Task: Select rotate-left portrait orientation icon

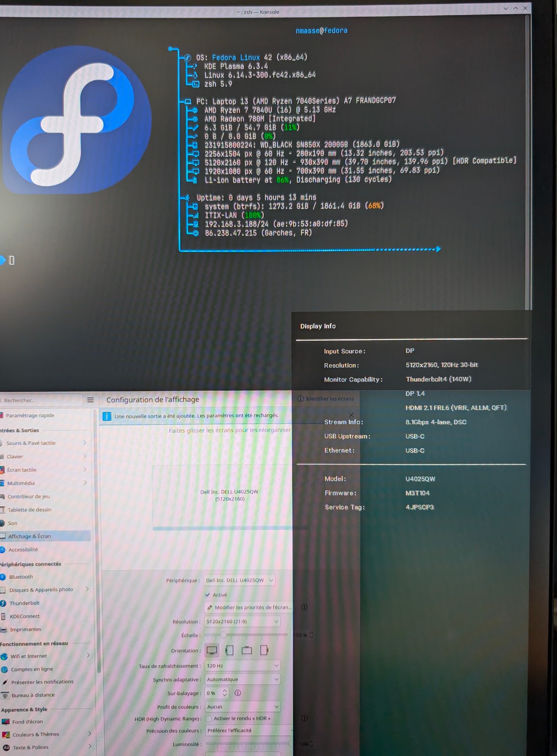Action: (229, 650)
